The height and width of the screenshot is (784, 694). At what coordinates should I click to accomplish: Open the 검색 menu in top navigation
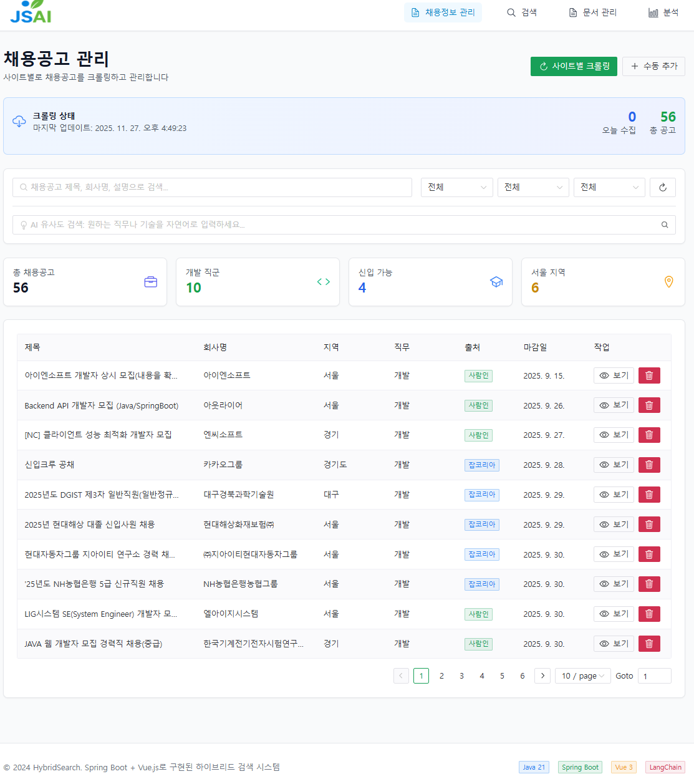point(522,12)
